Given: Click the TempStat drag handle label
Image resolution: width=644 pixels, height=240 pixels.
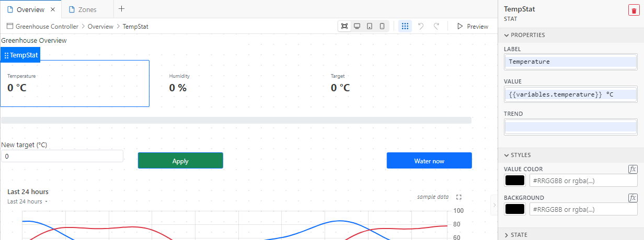Looking at the screenshot, I should coord(21,55).
